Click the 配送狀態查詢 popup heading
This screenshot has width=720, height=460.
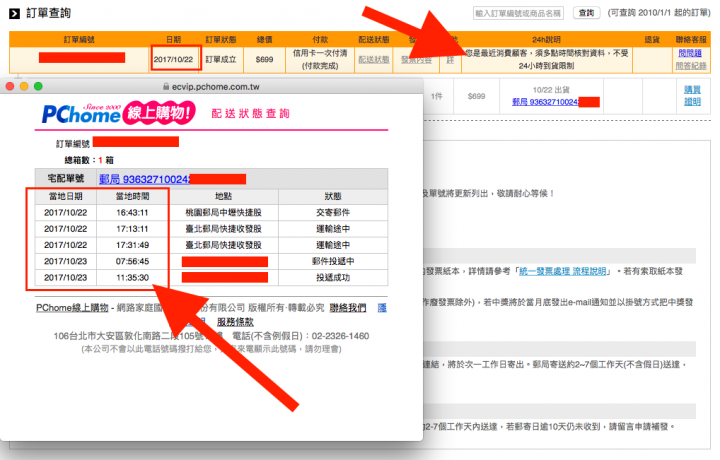250,113
